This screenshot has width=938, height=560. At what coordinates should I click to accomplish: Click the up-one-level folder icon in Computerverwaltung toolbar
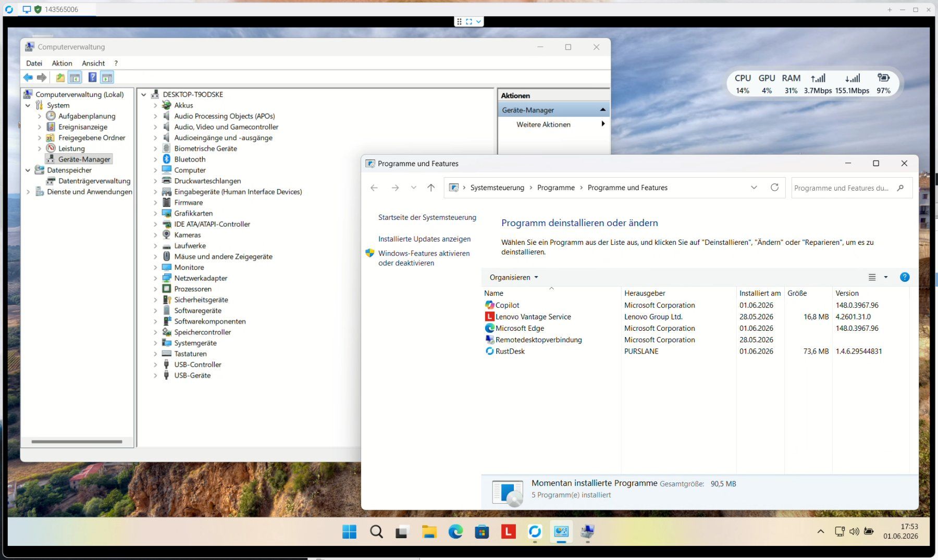click(x=60, y=78)
